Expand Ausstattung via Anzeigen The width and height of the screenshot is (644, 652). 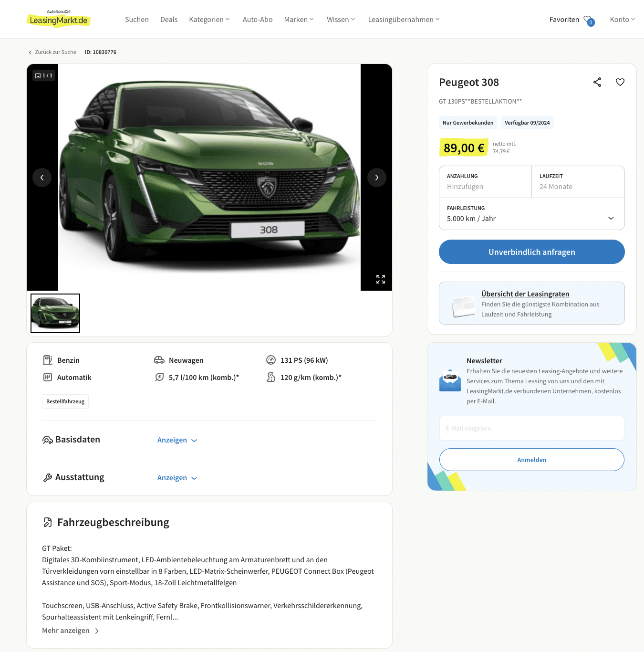(177, 478)
